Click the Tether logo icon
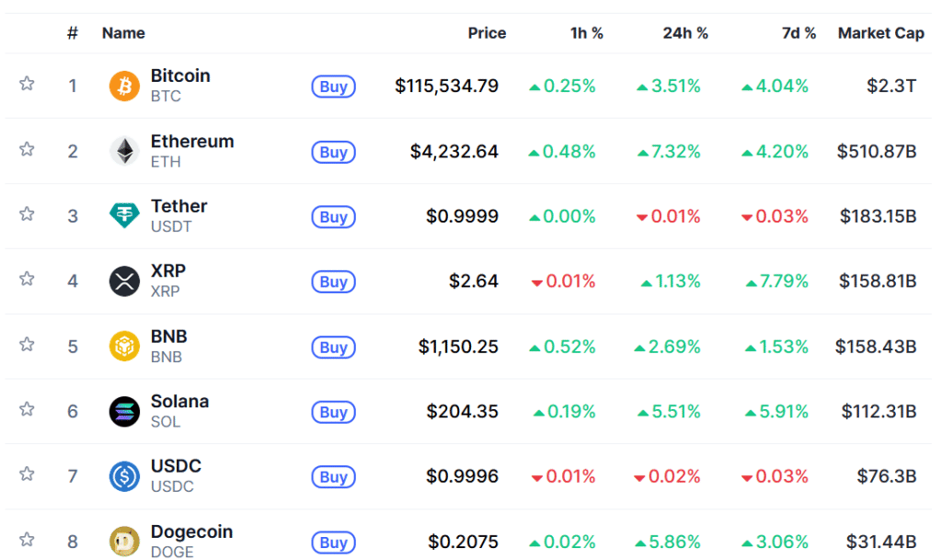This screenshot has width=942, height=560. pyautogui.click(x=124, y=216)
